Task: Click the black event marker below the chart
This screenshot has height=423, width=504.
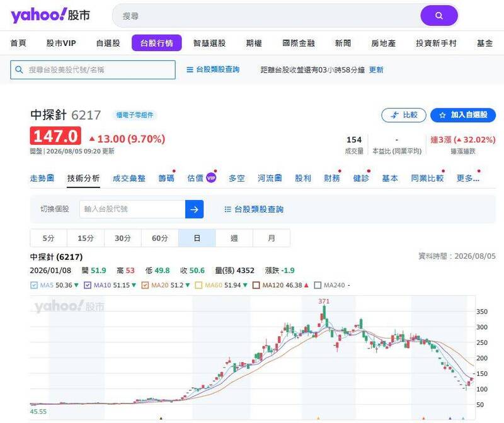Action: point(161,419)
